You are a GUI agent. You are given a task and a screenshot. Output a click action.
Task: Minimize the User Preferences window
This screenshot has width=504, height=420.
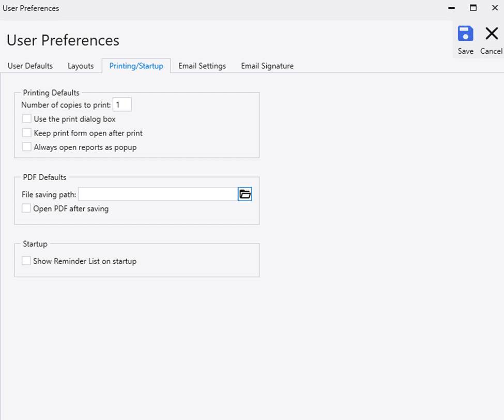(x=452, y=8)
